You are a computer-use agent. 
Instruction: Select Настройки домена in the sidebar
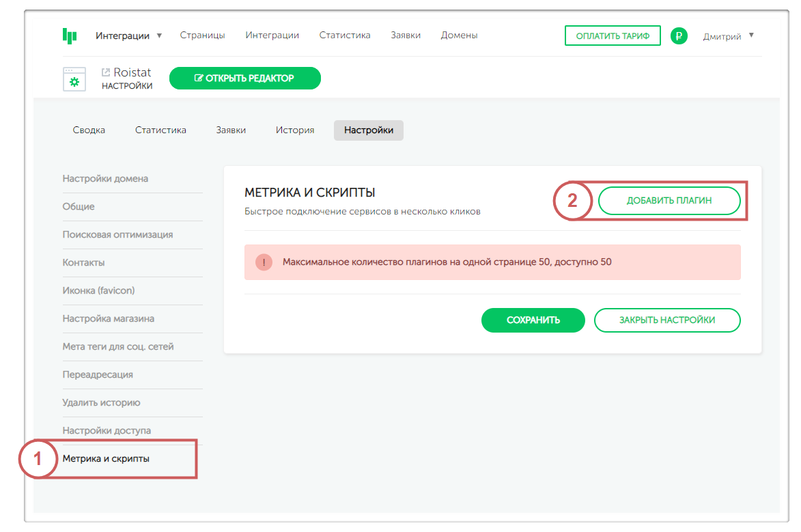(x=105, y=179)
